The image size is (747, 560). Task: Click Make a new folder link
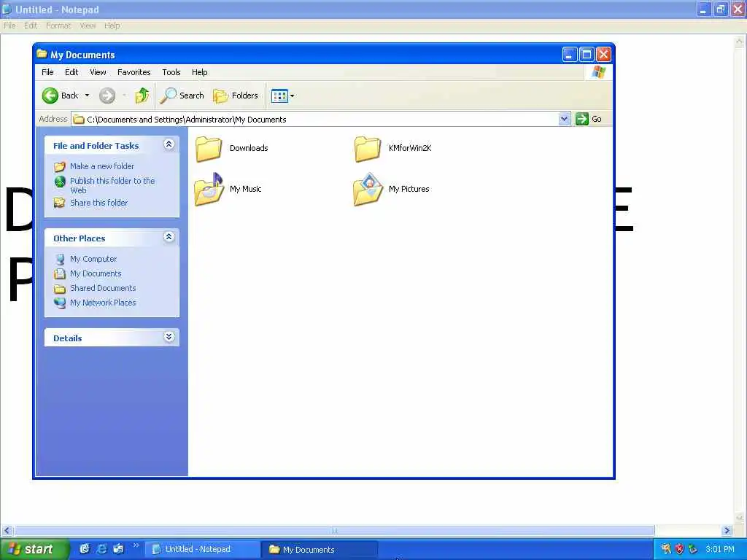coord(102,166)
